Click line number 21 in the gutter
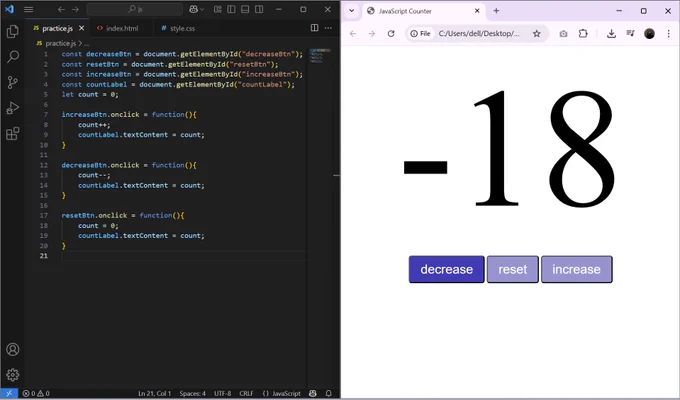This screenshot has width=680, height=400. coord(44,256)
